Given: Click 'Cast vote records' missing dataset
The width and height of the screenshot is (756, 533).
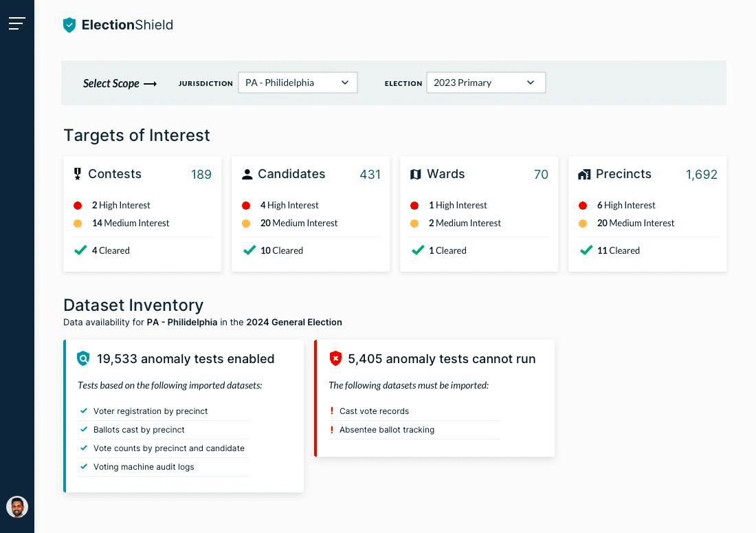Looking at the screenshot, I should [x=374, y=411].
